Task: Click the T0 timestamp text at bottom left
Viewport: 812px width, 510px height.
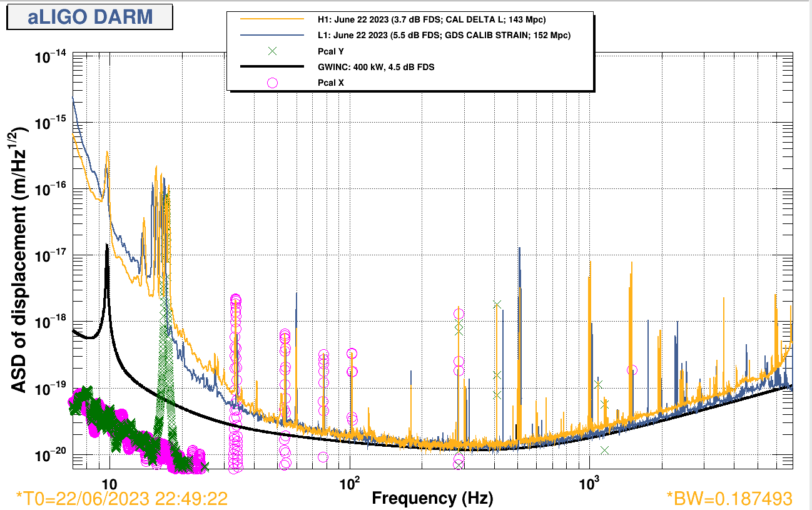Action: [x=121, y=498]
